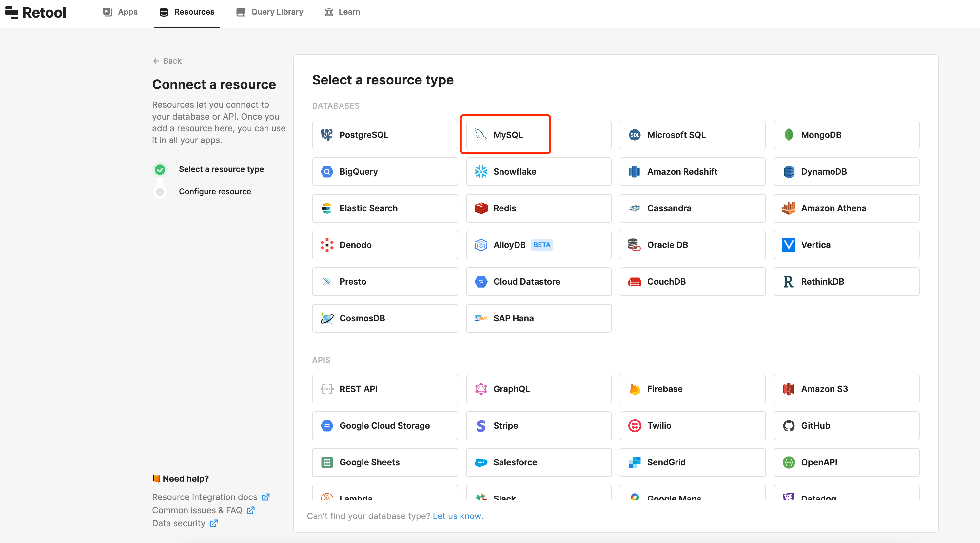
Task: Open Resource integration docs link
Action: tap(211, 497)
